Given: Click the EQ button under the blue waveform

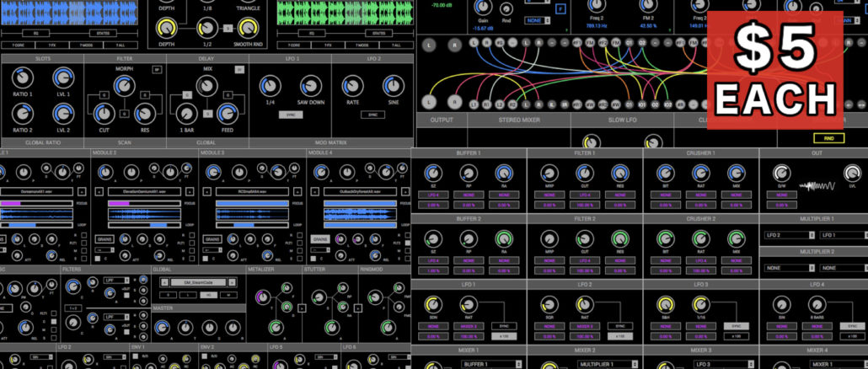Looking at the screenshot, I should 36,34.
